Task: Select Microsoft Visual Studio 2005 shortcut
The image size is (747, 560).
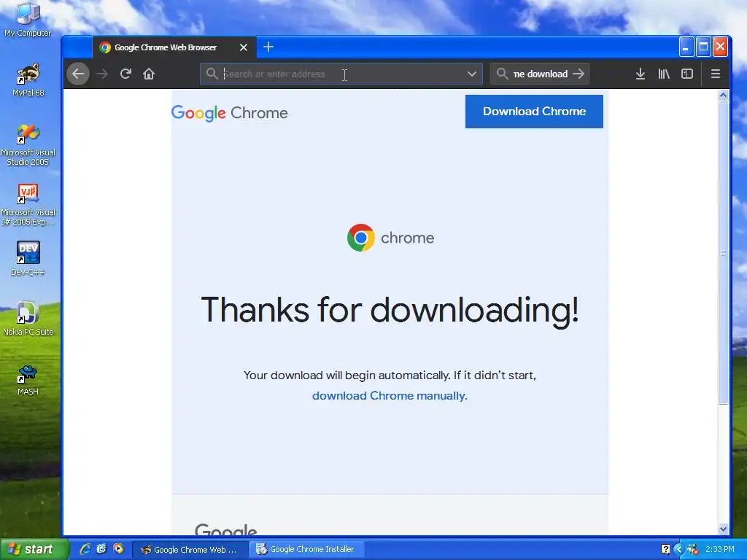Action: coord(28,144)
